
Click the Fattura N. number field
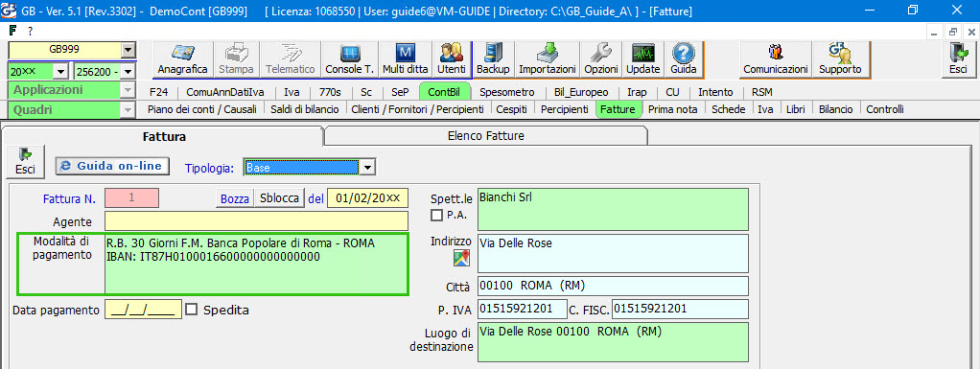132,198
